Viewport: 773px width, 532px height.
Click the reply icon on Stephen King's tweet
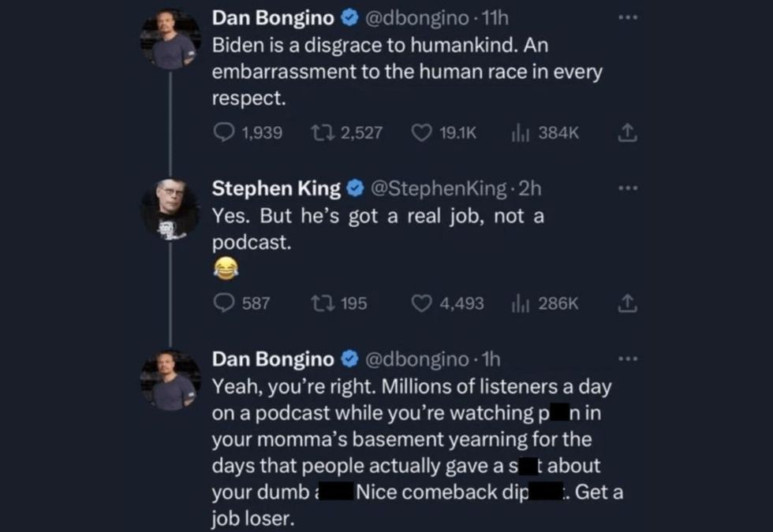point(223,303)
